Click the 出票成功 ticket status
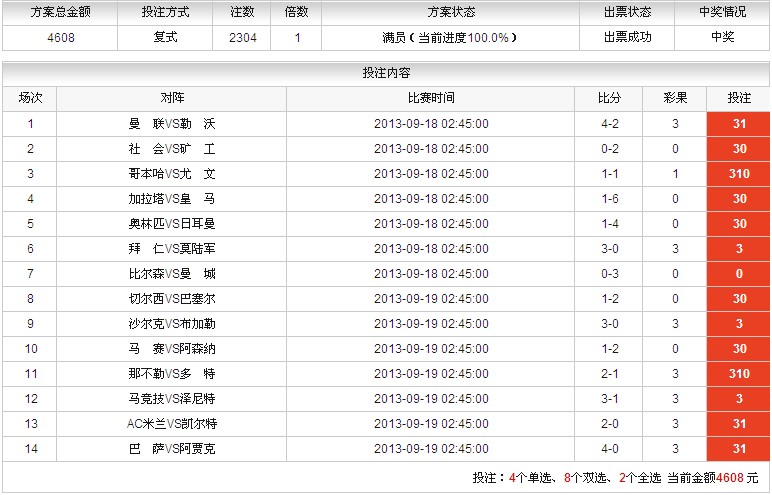 click(627, 38)
